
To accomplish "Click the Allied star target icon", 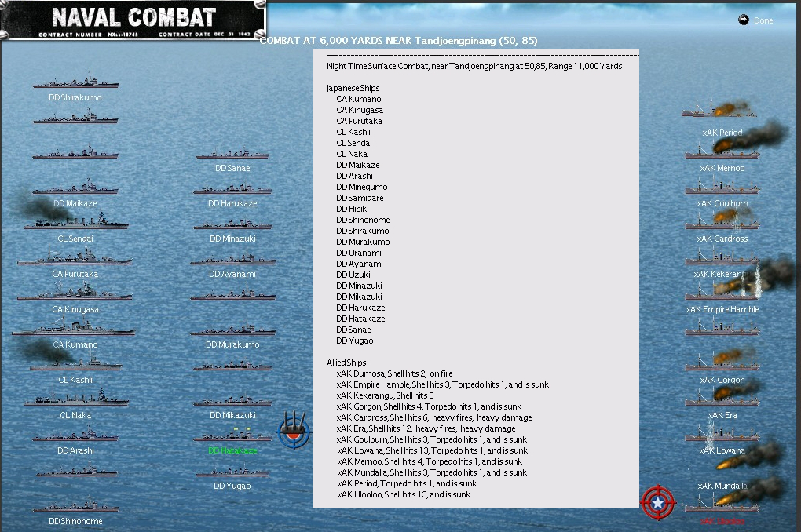I will click(x=658, y=502).
